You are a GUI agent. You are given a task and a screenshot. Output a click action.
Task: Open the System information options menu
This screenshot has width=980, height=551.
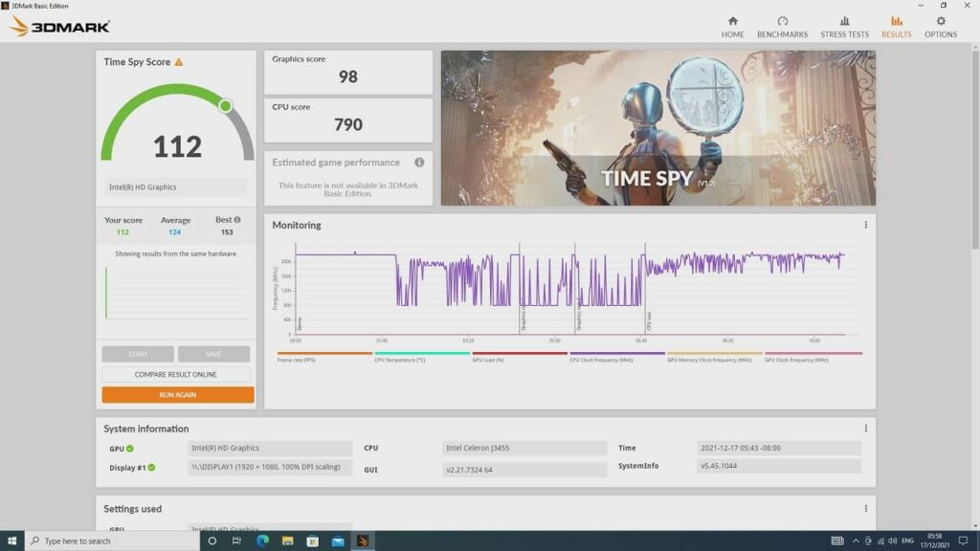(865, 429)
